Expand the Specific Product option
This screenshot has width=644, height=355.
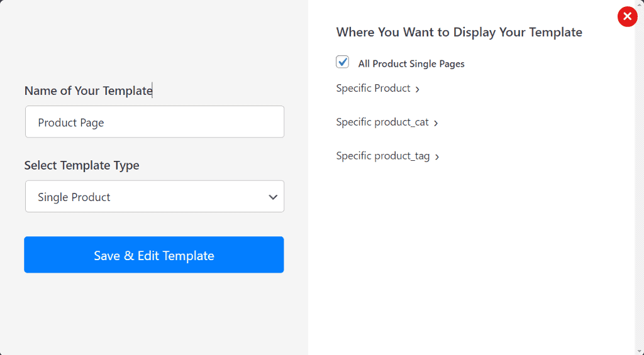point(374,89)
